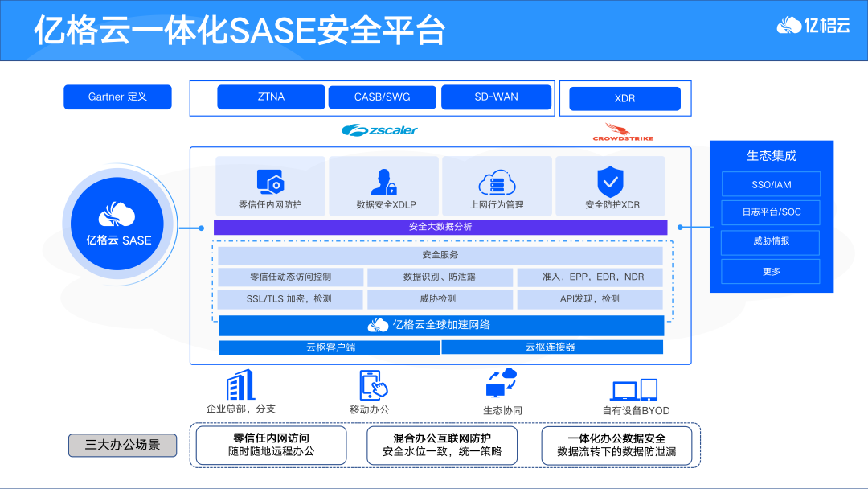Click the zscaler logo
The height and width of the screenshot is (489, 868).
point(379,130)
